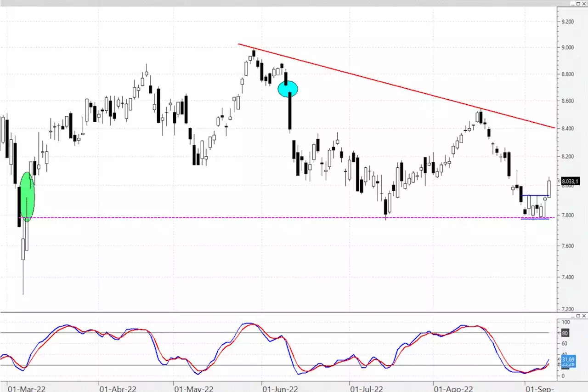This screenshot has height=392, width=588.
Task: Click the 7.200 price axis value
Action: pyautogui.click(x=567, y=309)
